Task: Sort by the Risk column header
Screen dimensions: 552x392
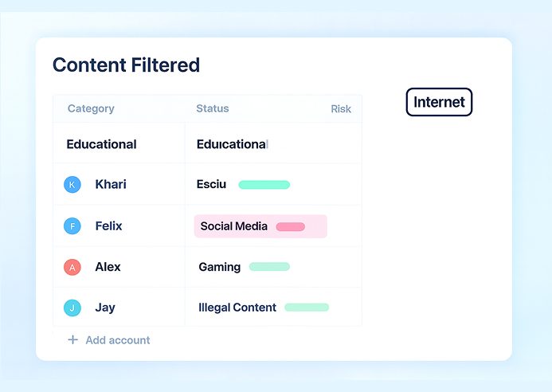Action: pyautogui.click(x=341, y=109)
